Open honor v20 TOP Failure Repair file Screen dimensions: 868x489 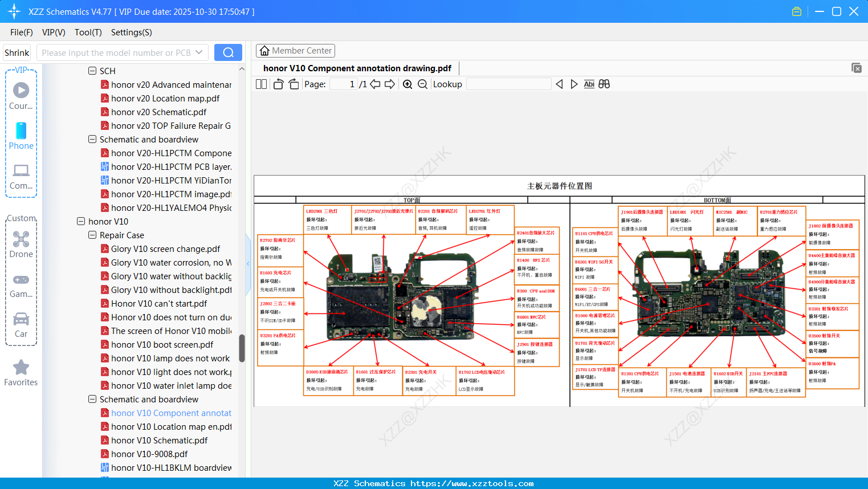(171, 125)
